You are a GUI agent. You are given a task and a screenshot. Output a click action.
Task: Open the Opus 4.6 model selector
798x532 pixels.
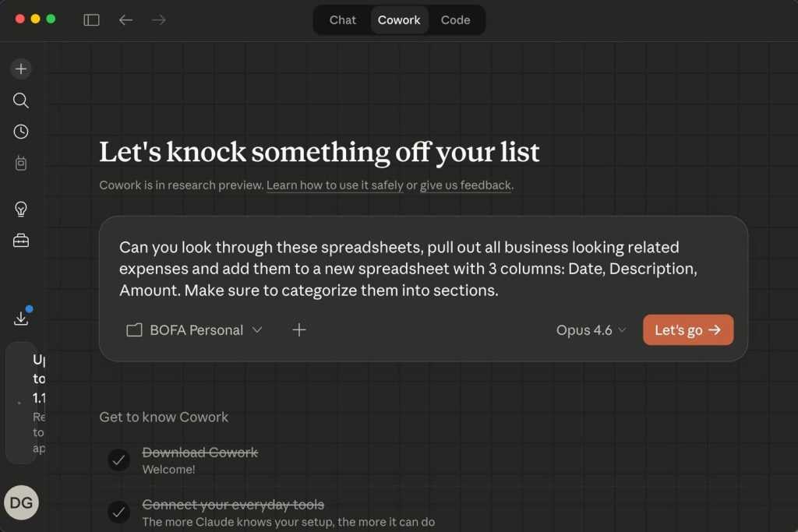pyautogui.click(x=591, y=330)
